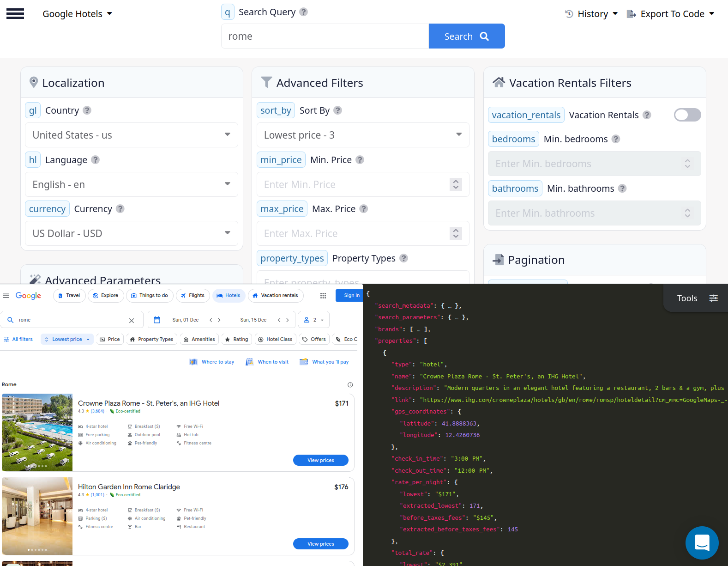Click Min. Price stepper arrows
Viewport: 728px width, 566px height.
pyautogui.click(x=456, y=184)
